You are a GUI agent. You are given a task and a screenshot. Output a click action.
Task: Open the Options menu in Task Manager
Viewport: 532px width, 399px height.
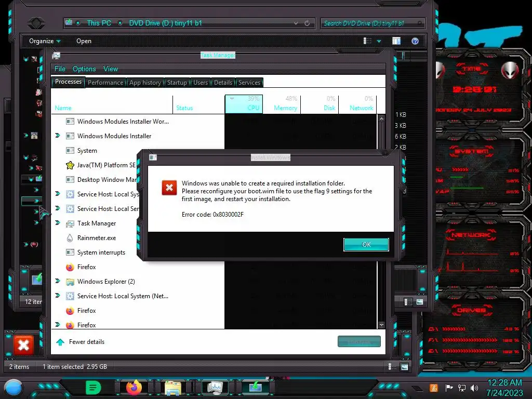coord(84,69)
